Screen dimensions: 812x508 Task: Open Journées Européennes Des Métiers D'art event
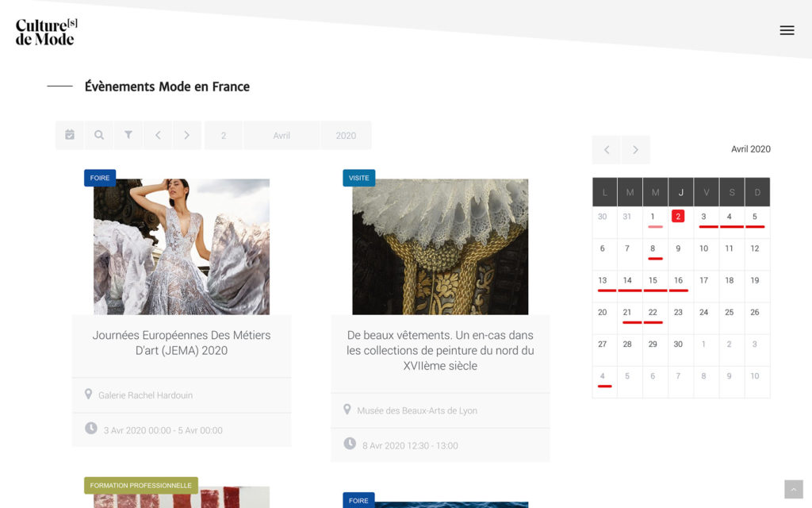182,343
